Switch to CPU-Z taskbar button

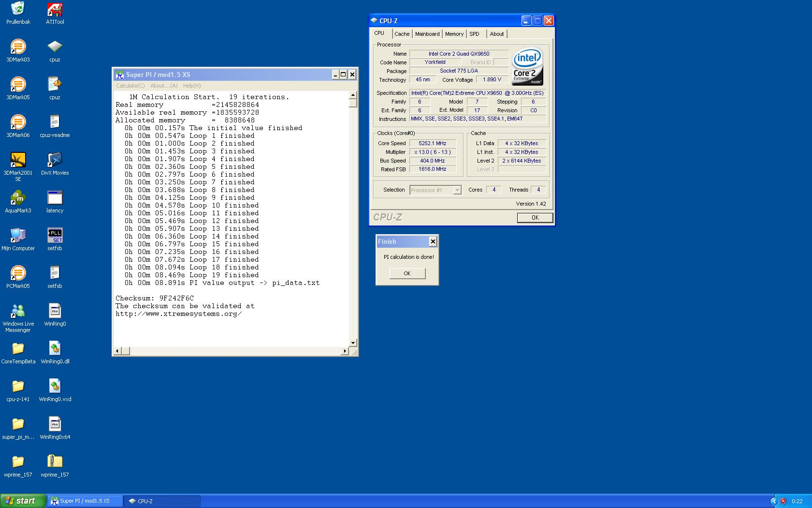[162, 501]
